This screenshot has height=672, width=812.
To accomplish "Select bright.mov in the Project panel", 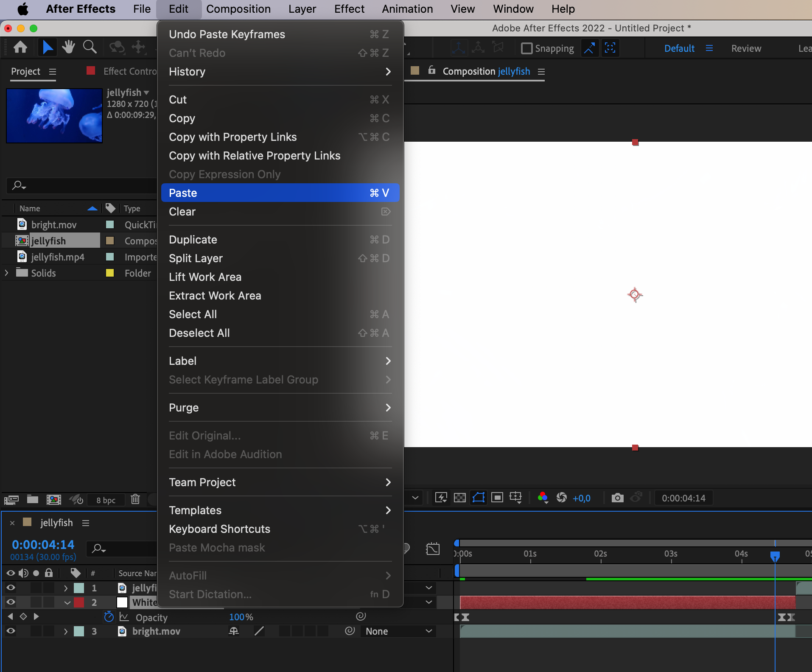I will click(54, 225).
